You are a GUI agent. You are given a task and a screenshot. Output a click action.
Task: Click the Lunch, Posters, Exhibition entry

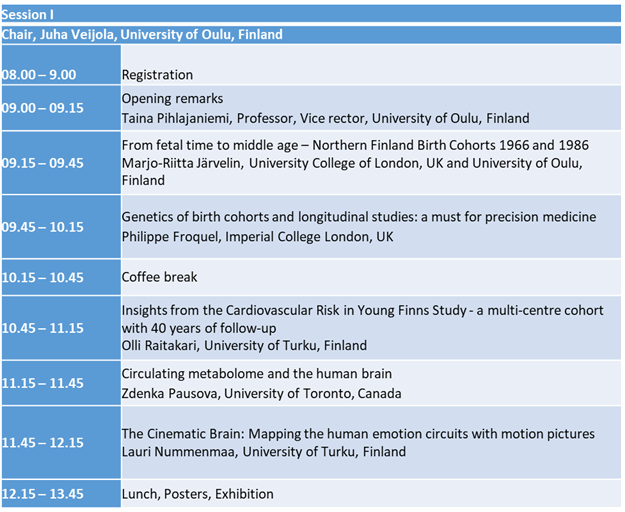[197, 494]
